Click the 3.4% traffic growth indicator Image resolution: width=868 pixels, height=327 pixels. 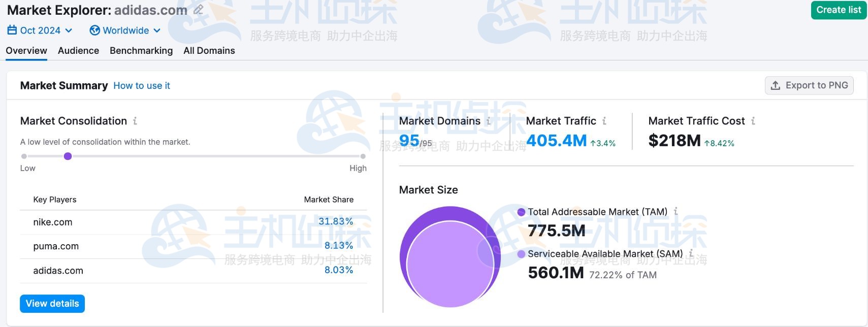603,143
